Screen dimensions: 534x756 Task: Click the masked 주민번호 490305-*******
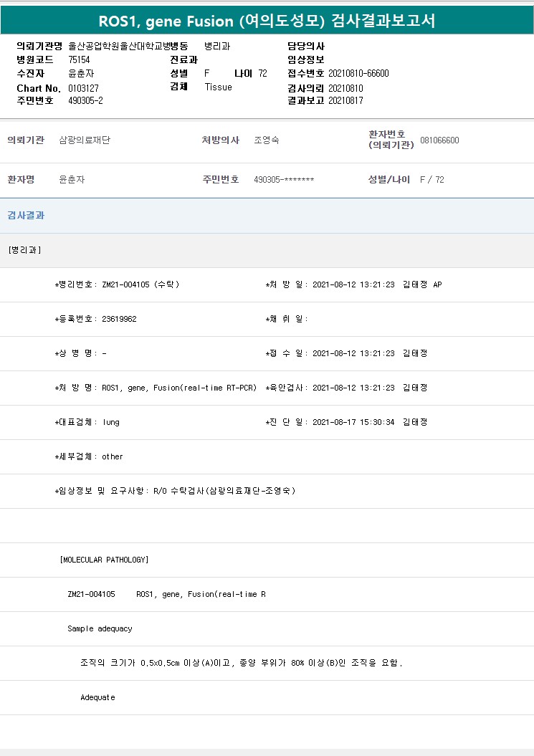pyautogui.click(x=284, y=180)
